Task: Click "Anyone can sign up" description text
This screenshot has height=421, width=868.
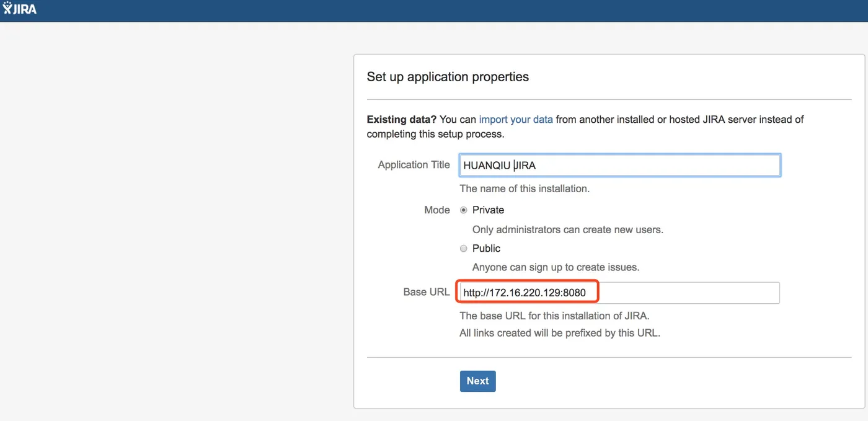Action: [556, 268]
